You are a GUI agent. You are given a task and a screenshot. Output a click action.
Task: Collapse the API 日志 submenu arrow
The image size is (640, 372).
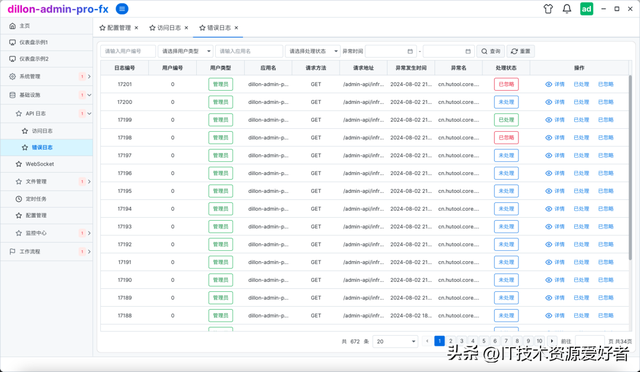coord(89,114)
